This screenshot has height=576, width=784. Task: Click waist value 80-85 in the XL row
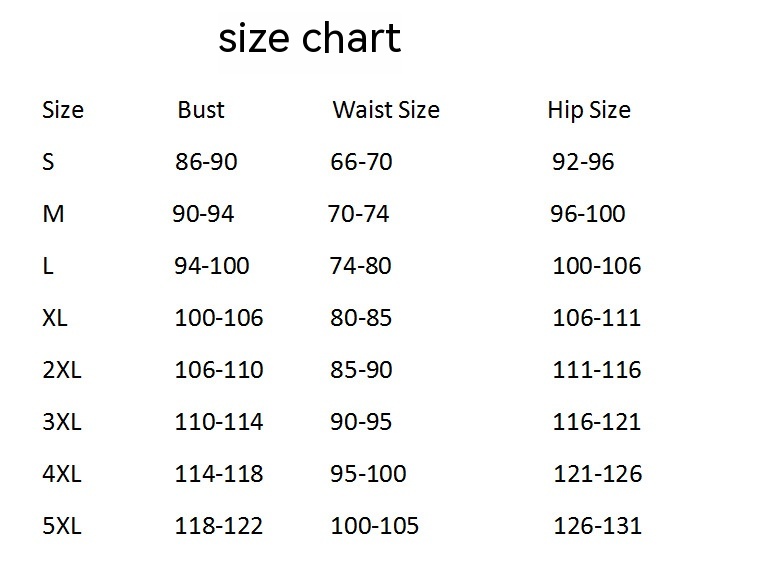[361, 318]
